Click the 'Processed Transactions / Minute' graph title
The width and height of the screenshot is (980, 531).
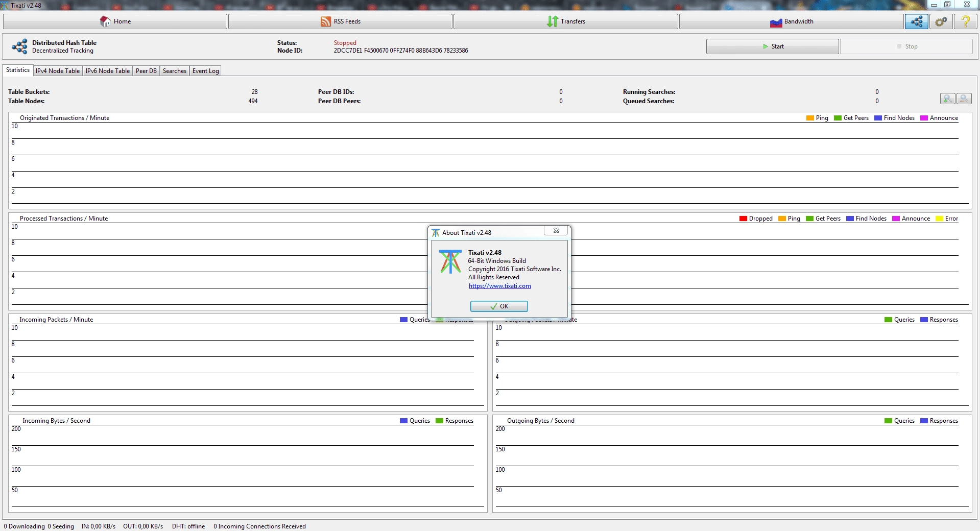(64, 219)
